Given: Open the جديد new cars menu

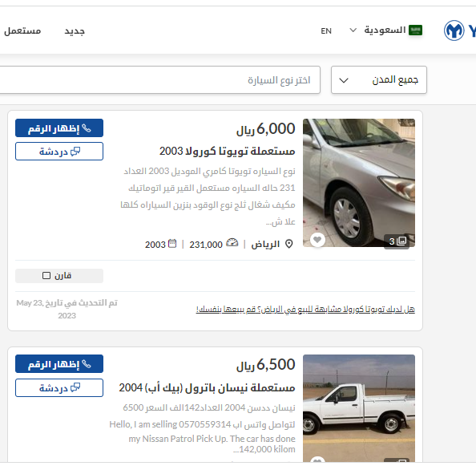Looking at the screenshot, I should pos(75,31).
